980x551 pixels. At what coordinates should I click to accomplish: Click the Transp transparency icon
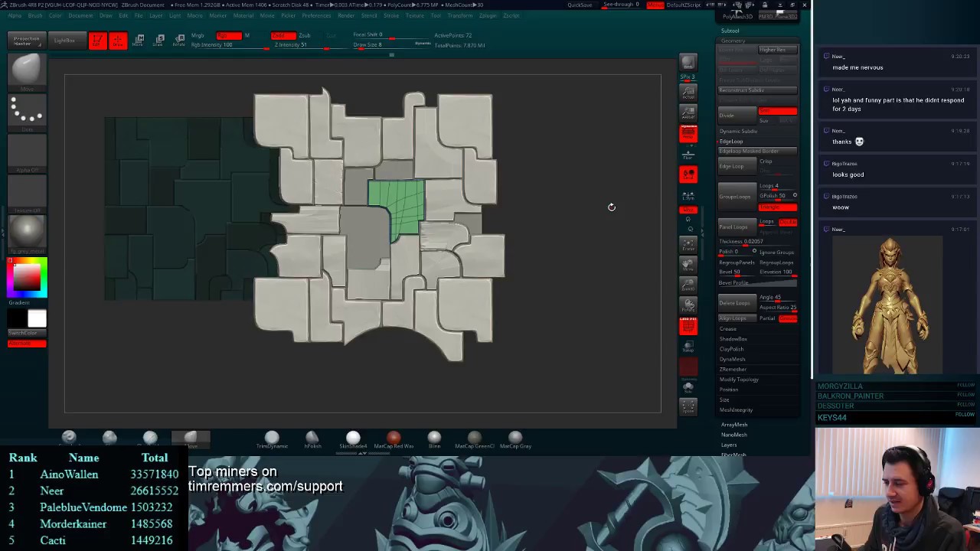[688, 346]
